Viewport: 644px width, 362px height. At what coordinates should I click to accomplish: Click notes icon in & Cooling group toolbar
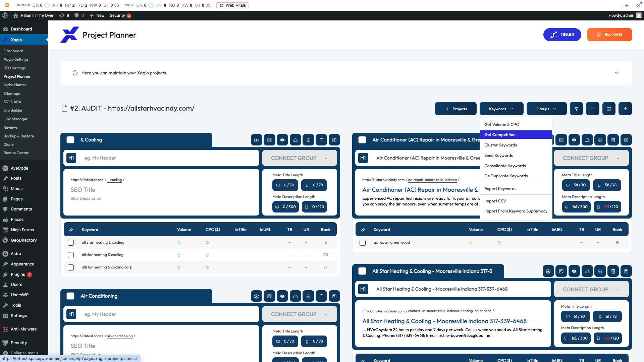pyautogui.click(x=269, y=140)
